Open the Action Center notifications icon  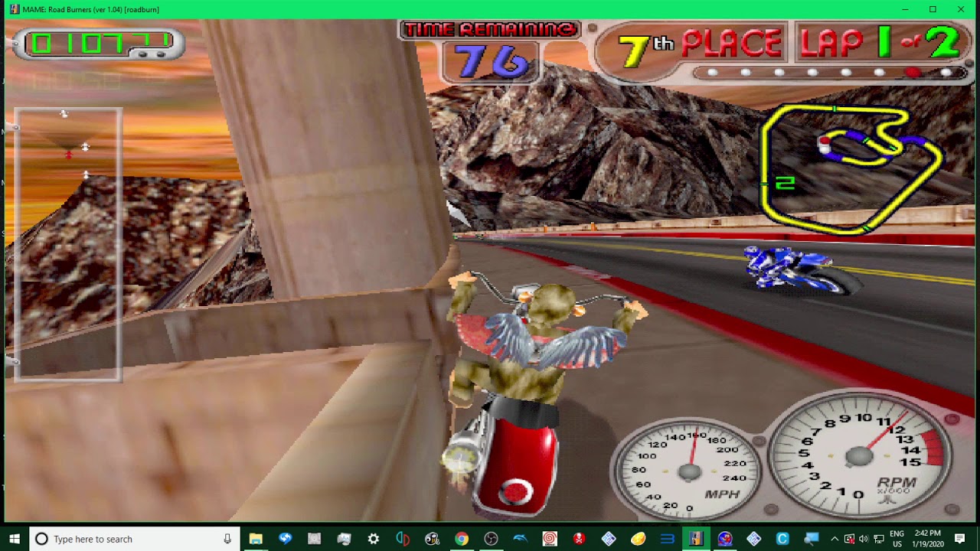pyautogui.click(x=960, y=539)
